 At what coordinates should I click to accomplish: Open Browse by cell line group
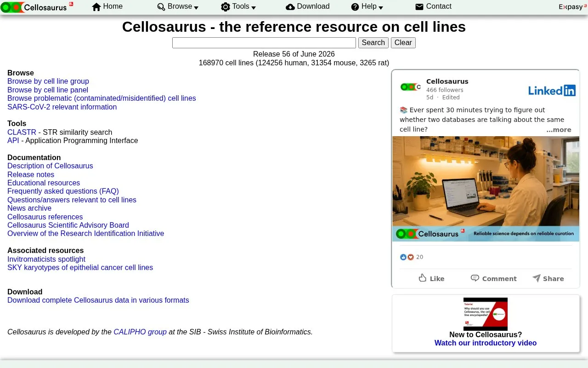48,81
